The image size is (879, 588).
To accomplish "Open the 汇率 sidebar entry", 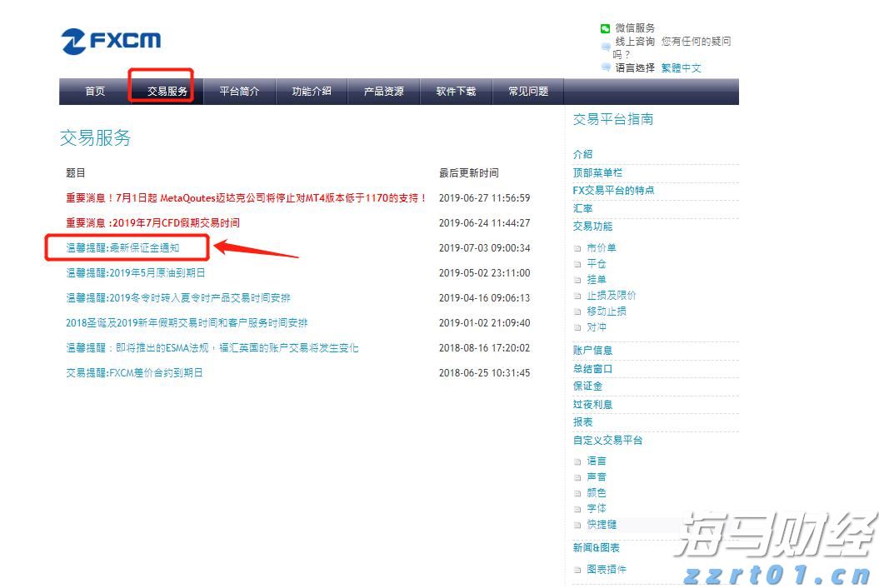I will pyautogui.click(x=582, y=208).
